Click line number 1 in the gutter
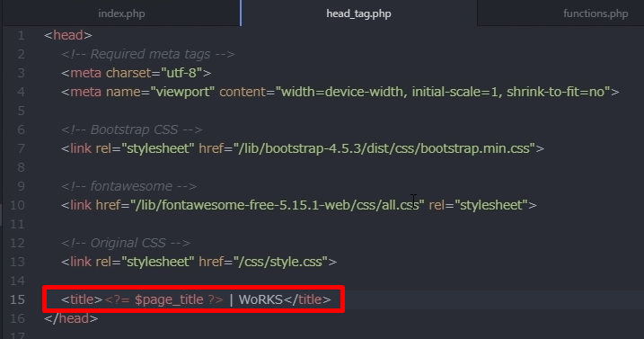The width and height of the screenshot is (644, 339). coord(22,35)
